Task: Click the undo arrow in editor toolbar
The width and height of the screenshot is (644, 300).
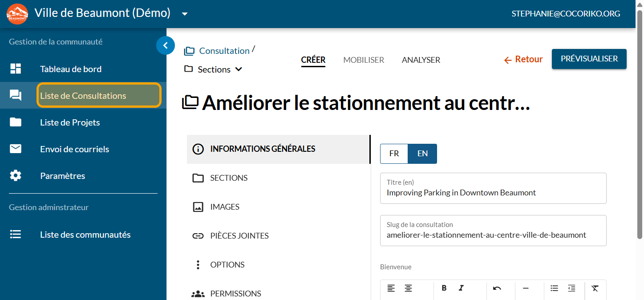Action: [x=497, y=288]
